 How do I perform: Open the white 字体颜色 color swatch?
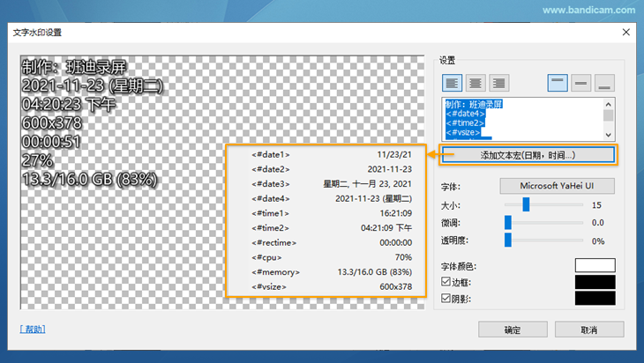click(x=595, y=265)
